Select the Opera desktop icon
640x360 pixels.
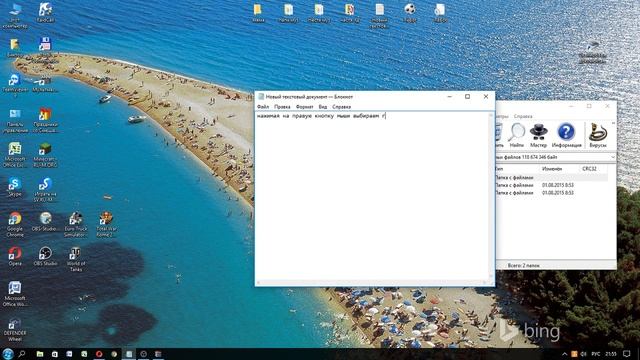click(x=15, y=256)
